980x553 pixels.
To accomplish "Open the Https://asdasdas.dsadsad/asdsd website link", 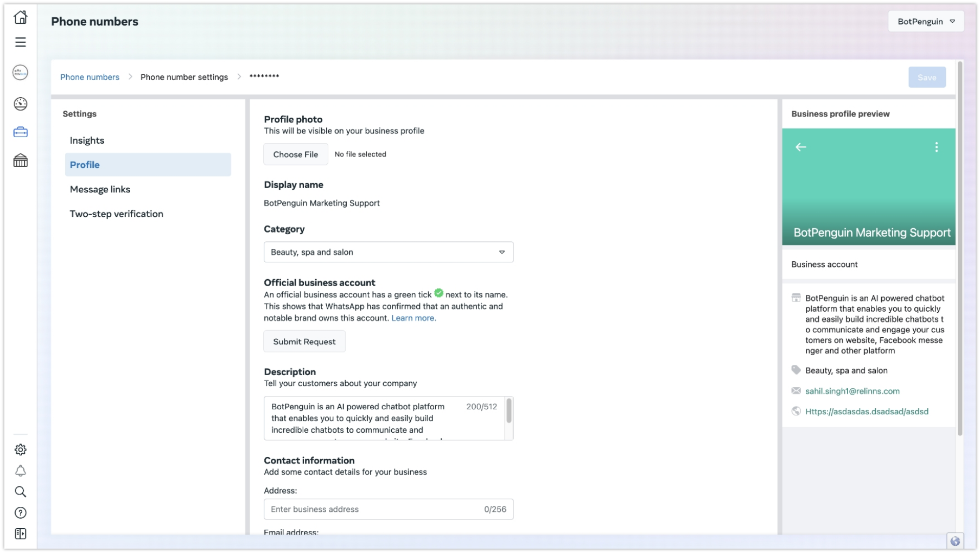I will tap(867, 411).
